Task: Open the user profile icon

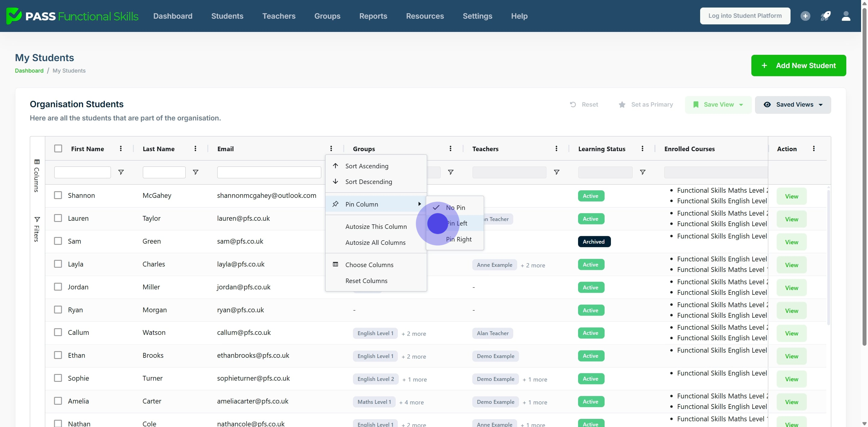Action: (846, 16)
